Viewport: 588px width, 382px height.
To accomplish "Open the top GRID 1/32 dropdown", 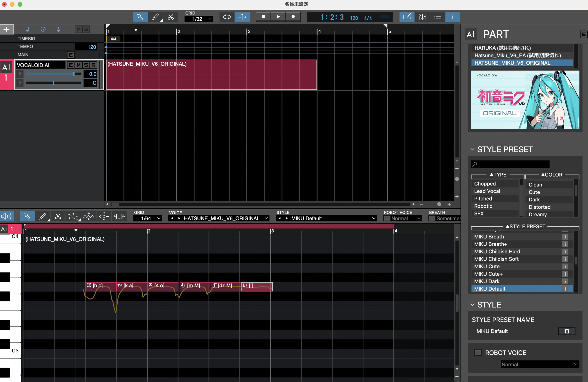I will pyautogui.click(x=199, y=19).
